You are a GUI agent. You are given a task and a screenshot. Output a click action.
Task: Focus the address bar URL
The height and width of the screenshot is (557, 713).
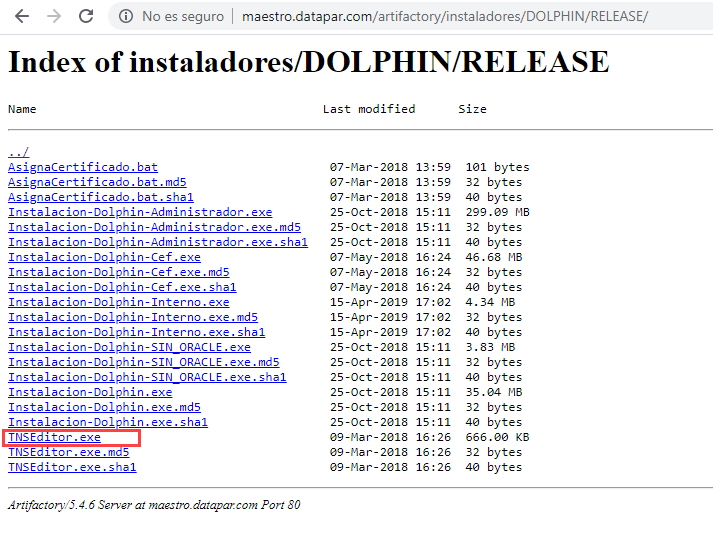point(445,16)
